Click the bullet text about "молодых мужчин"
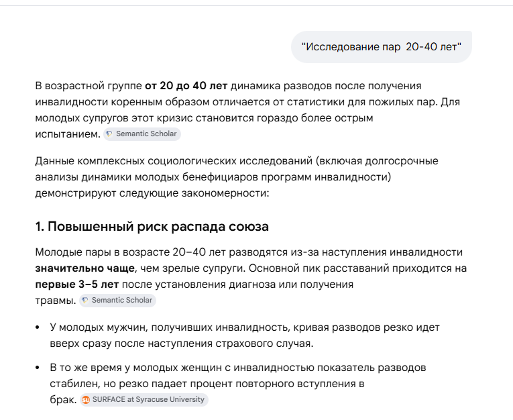 click(244, 335)
